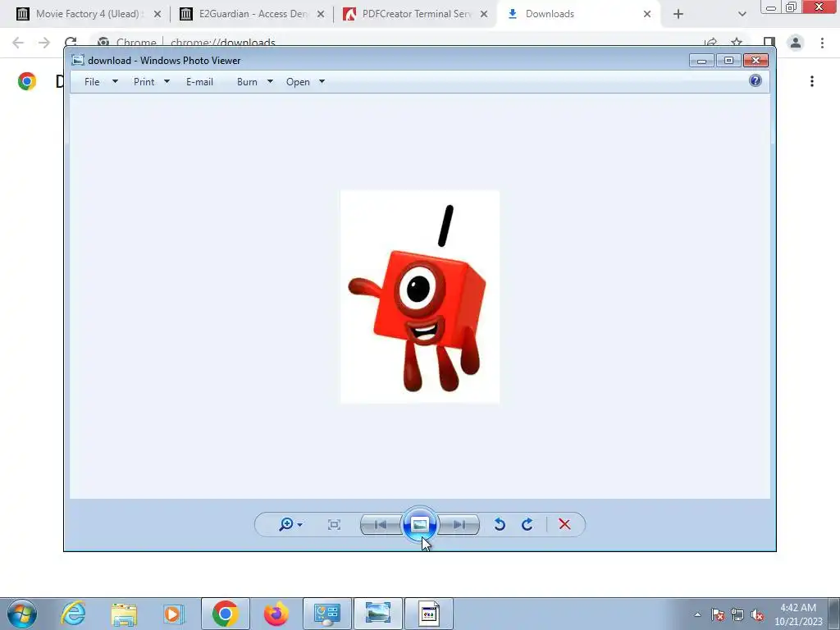Open Photo Viewer help icon
The image size is (840, 630).
click(x=756, y=80)
